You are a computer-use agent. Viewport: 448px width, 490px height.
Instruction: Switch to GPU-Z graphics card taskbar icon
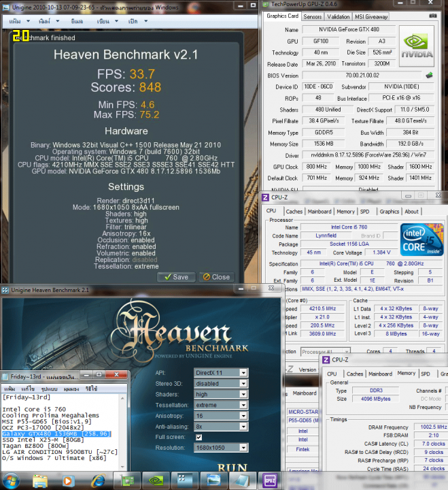coord(127,480)
